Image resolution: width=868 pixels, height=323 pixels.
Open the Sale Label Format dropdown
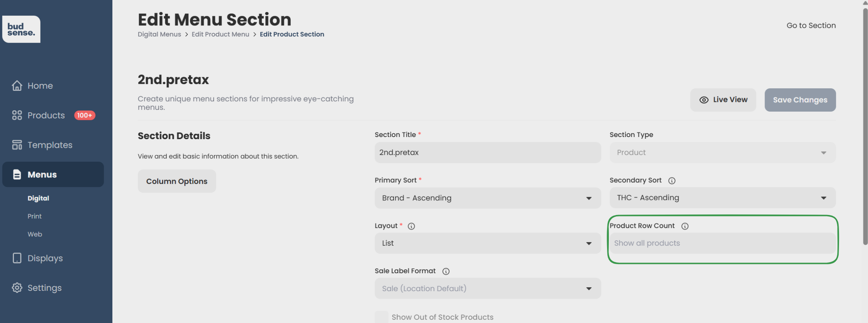click(x=488, y=289)
